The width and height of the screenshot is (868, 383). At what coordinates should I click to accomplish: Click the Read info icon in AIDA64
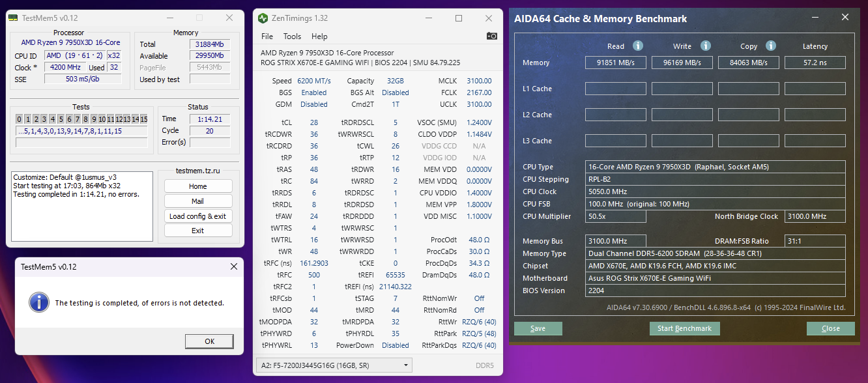tap(638, 46)
